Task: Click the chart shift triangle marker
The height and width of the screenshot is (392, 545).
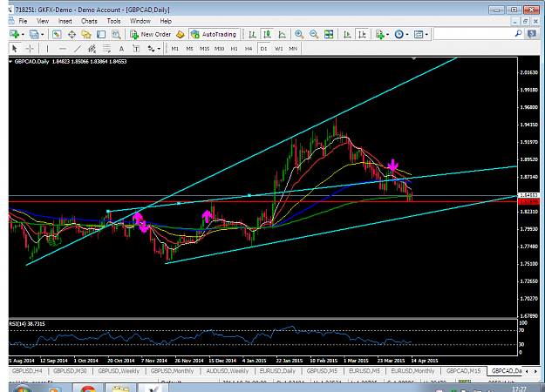Action: click(x=414, y=59)
